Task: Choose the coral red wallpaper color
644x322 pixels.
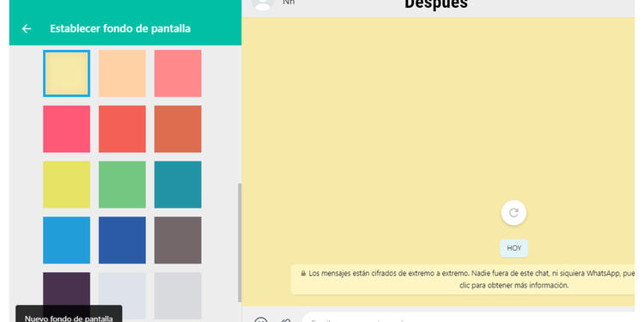Action: point(122,129)
